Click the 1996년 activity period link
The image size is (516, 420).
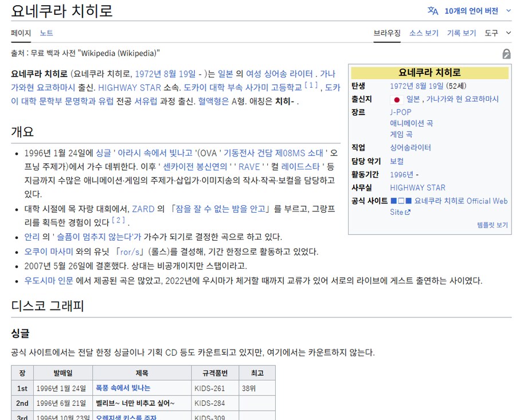tap(401, 175)
